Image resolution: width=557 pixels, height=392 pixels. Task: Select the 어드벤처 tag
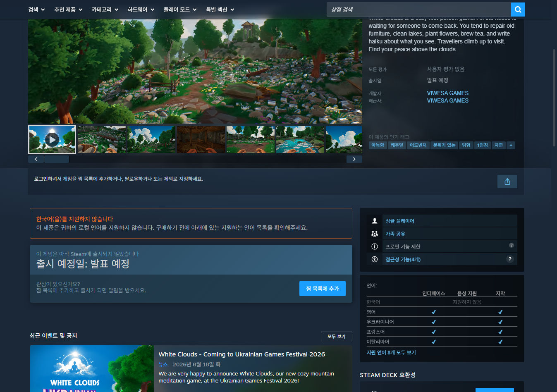418,145
